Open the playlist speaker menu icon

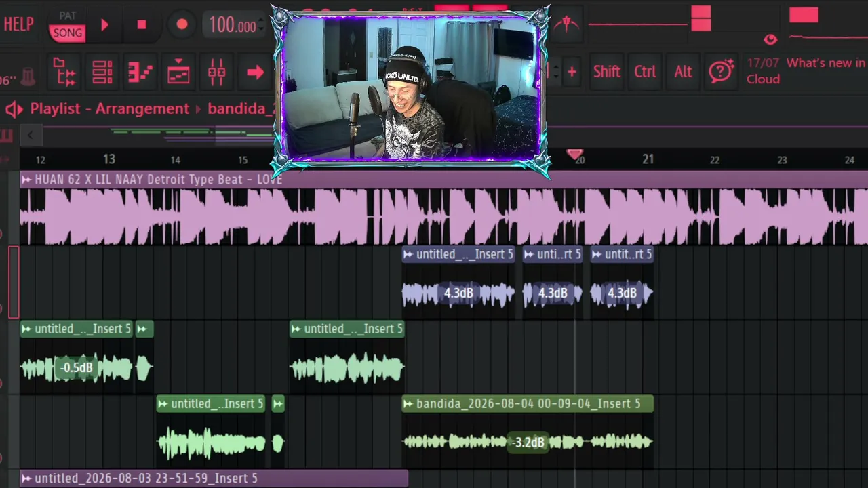[x=14, y=108]
